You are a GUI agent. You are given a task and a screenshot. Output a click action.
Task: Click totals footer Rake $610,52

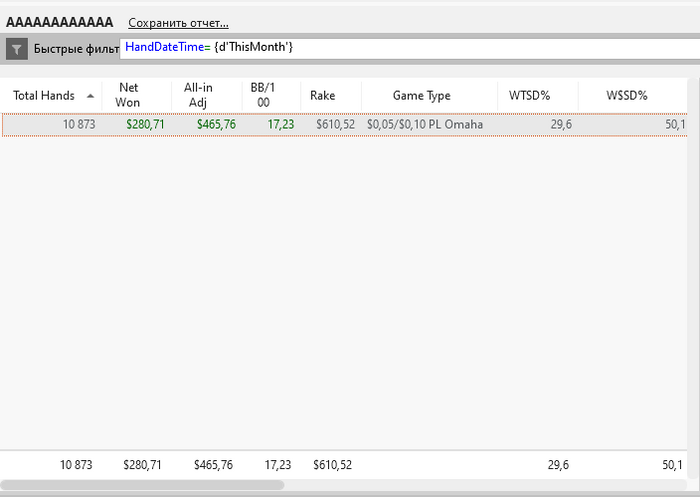[x=332, y=465]
